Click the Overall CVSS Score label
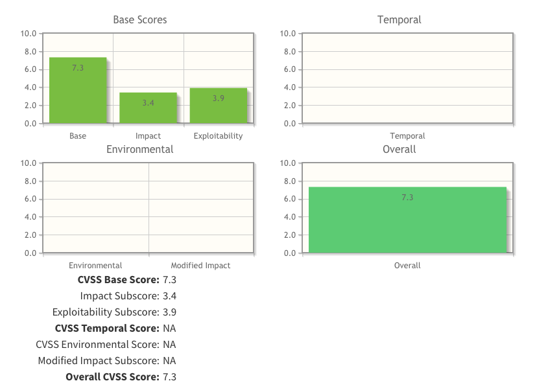The height and width of the screenshot is (392, 548). click(112, 377)
